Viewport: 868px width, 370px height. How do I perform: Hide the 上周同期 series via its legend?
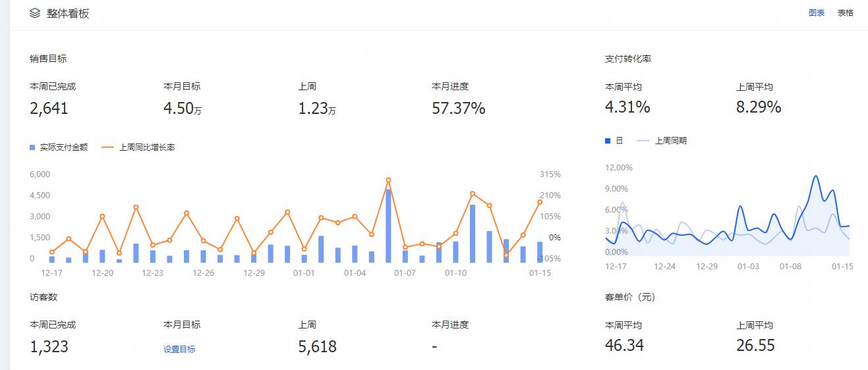[643, 141]
